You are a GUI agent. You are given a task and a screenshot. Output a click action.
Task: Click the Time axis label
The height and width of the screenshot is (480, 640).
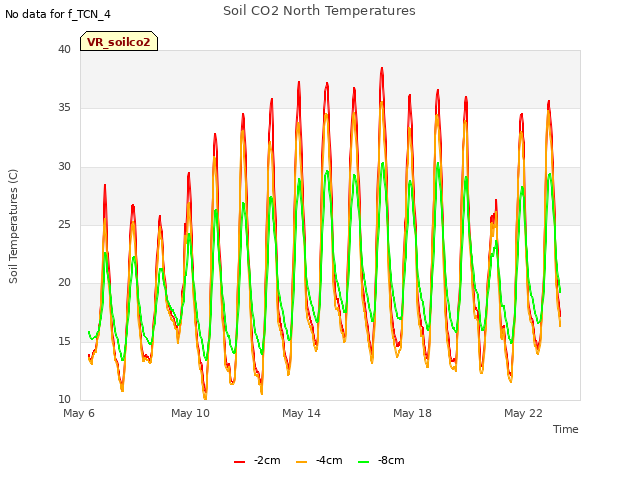[x=566, y=429]
